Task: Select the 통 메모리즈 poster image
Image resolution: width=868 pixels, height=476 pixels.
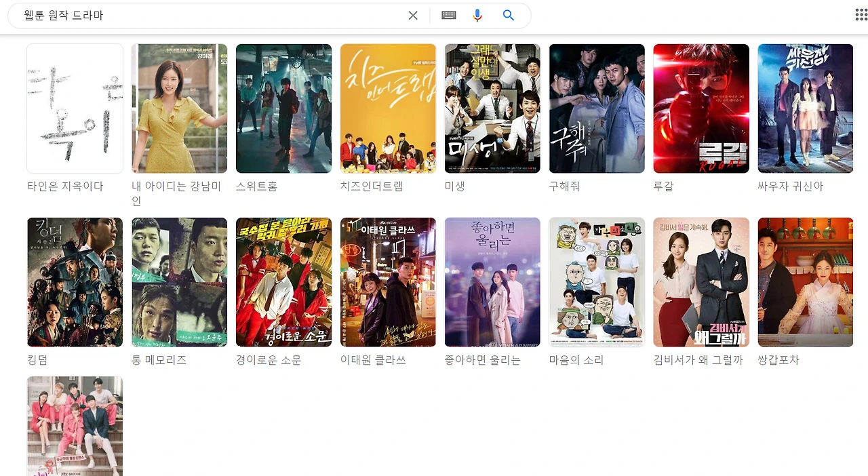Action: pyautogui.click(x=179, y=282)
